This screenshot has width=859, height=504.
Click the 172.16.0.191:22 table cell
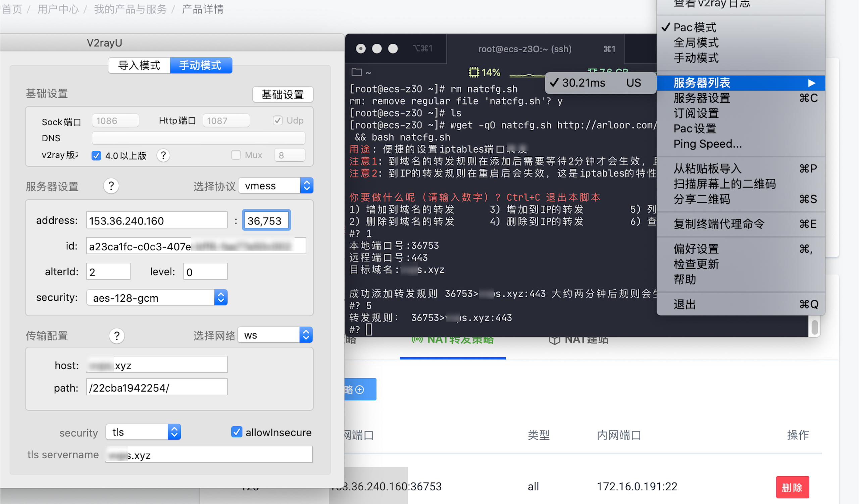click(x=637, y=486)
